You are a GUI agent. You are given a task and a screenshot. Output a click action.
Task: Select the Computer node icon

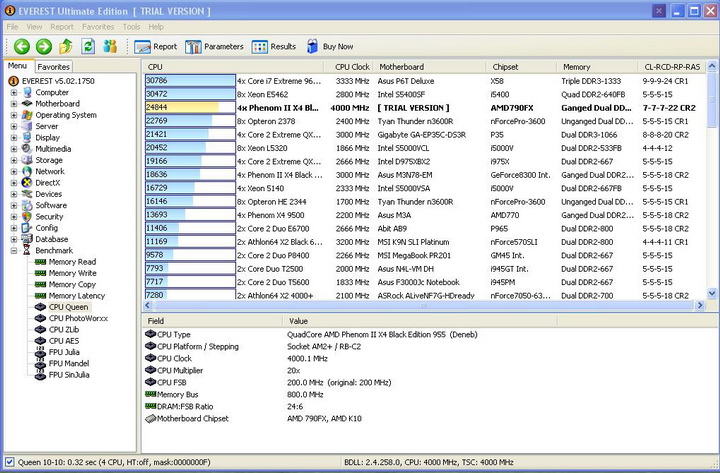(x=28, y=92)
